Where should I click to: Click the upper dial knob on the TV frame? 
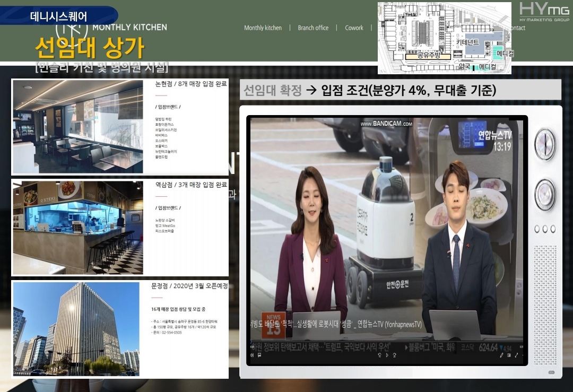[x=544, y=144]
